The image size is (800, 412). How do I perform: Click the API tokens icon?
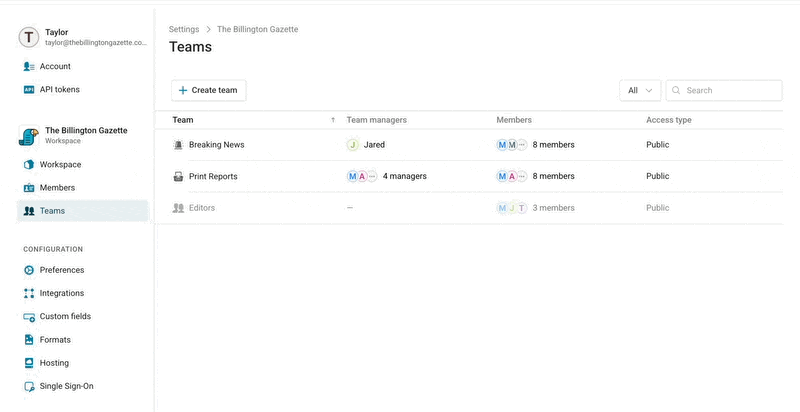coord(29,90)
